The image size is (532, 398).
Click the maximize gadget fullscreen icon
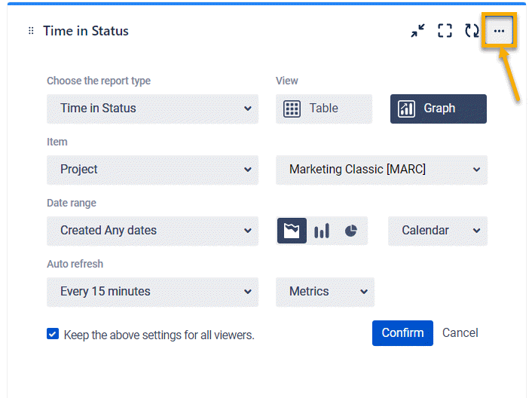(445, 31)
